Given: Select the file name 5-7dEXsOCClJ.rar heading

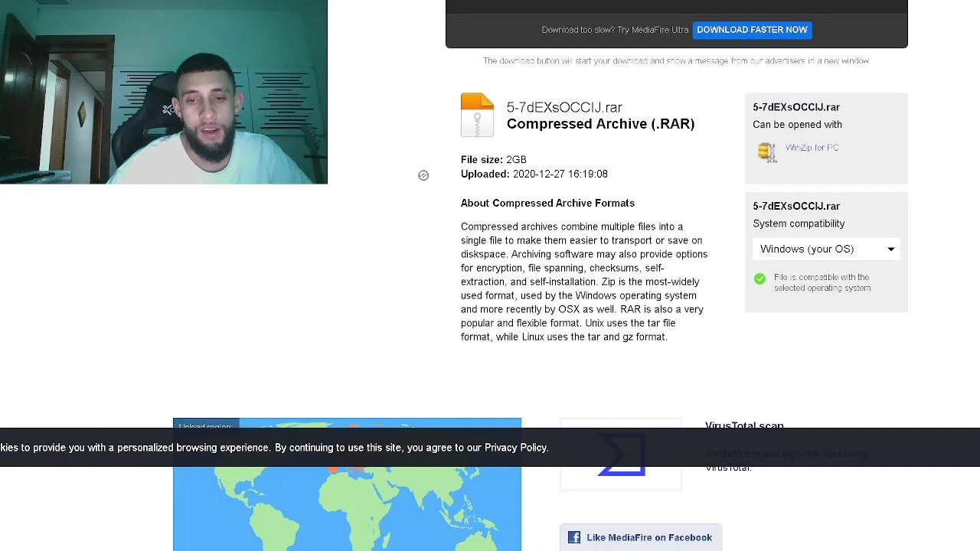Looking at the screenshot, I should coord(564,107).
